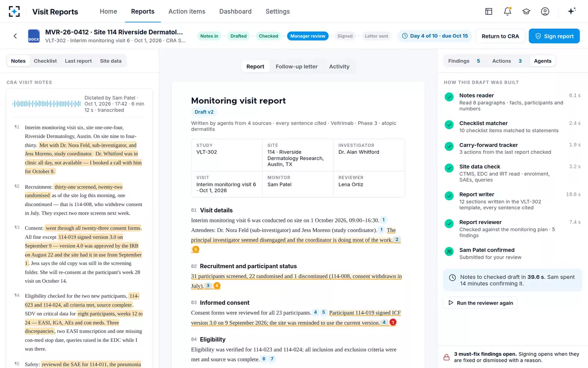Go back using the left chevron arrow

pyautogui.click(x=15, y=36)
